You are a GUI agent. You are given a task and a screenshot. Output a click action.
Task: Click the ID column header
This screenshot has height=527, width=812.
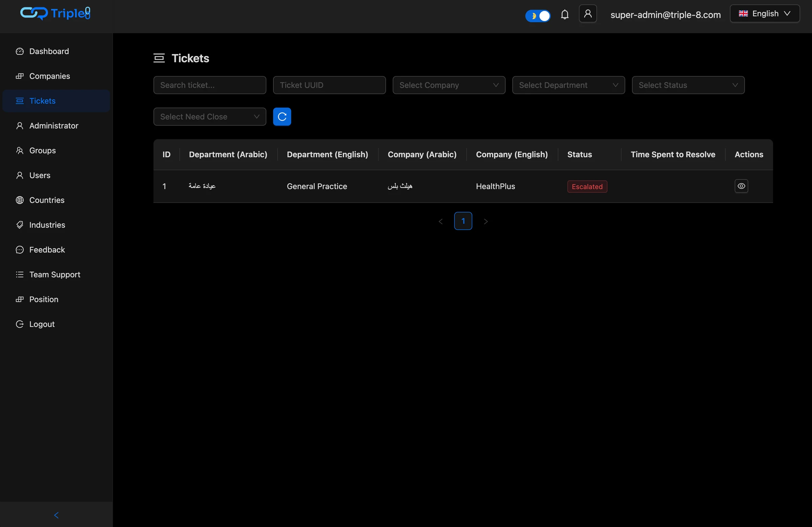click(166, 154)
